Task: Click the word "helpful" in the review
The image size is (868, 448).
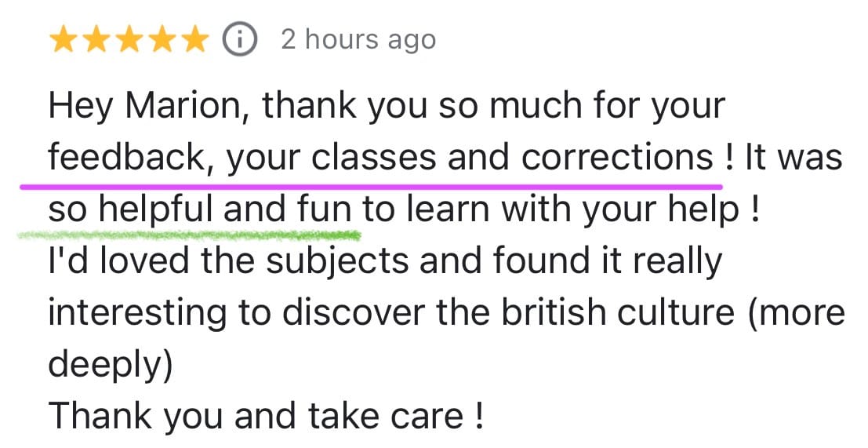Action: click(x=157, y=209)
